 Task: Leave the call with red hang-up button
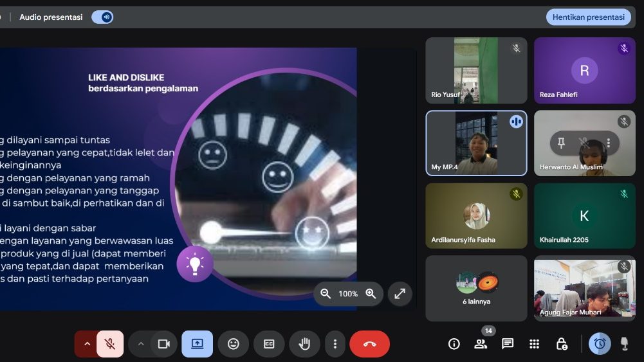369,344
